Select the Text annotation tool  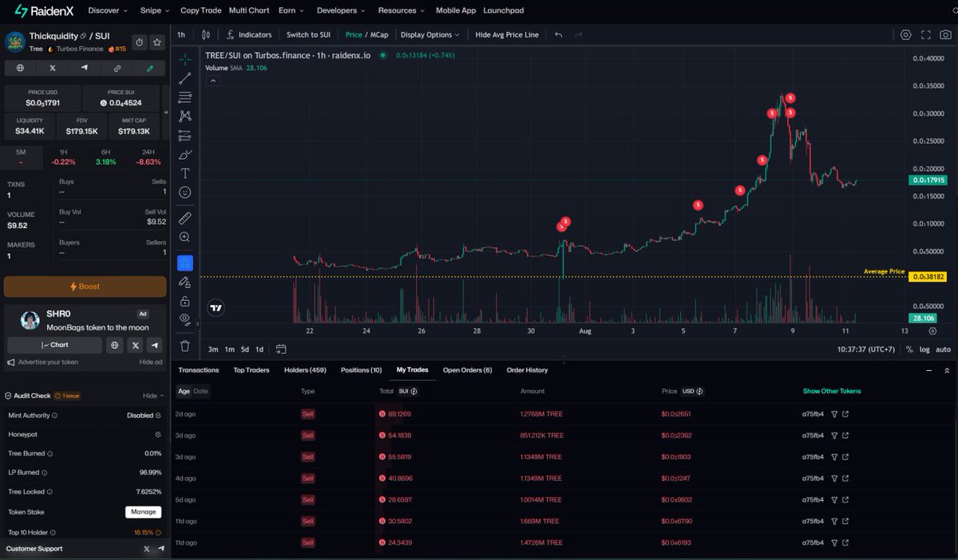(184, 173)
